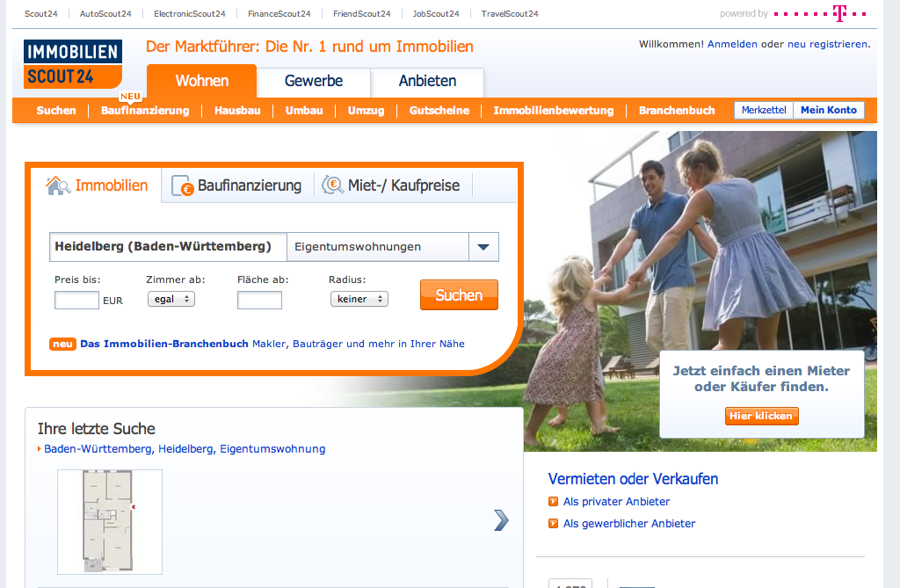Open the ElectronicScout24 top link

[x=190, y=14]
